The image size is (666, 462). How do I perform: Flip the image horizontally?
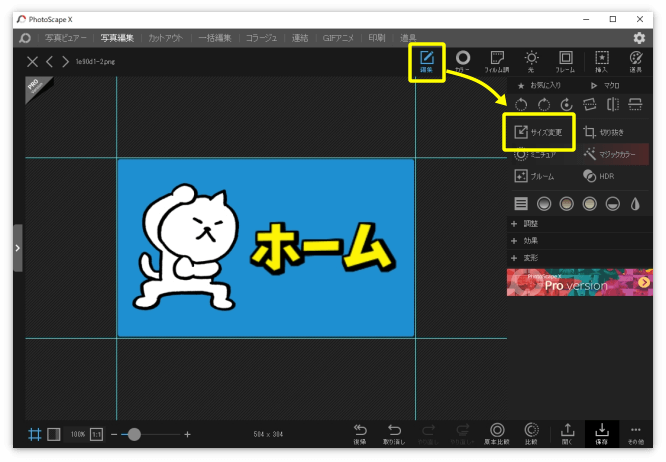pos(612,104)
